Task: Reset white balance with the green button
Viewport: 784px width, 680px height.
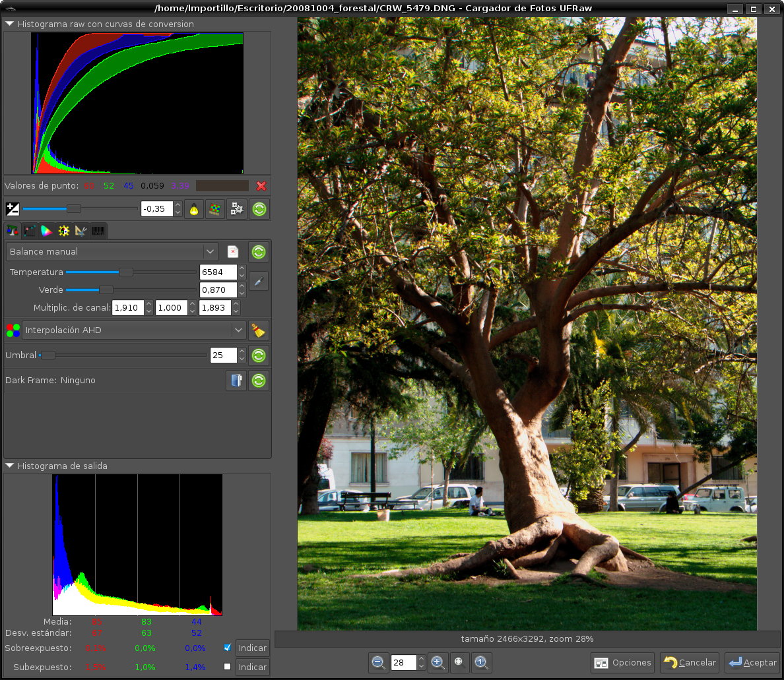Action: click(x=259, y=251)
